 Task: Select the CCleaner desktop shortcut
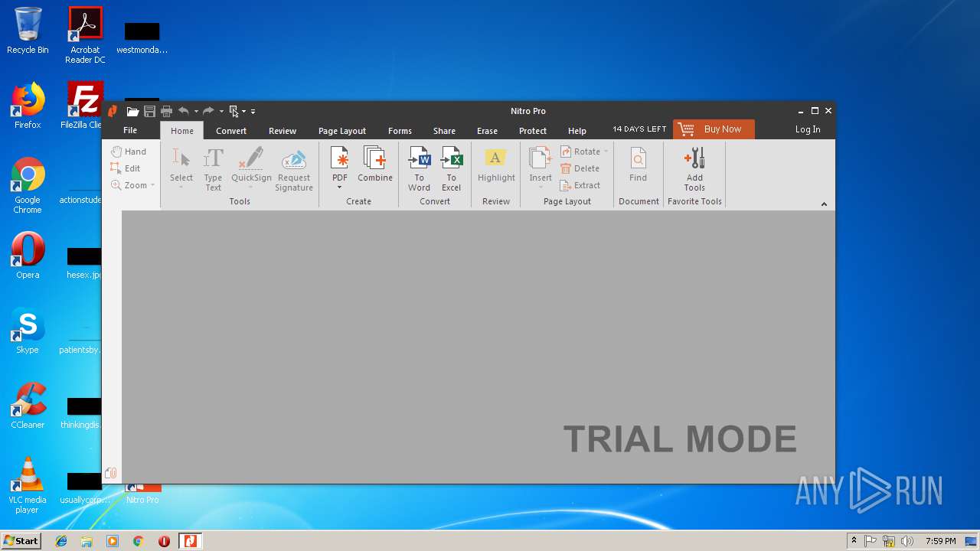[28, 406]
